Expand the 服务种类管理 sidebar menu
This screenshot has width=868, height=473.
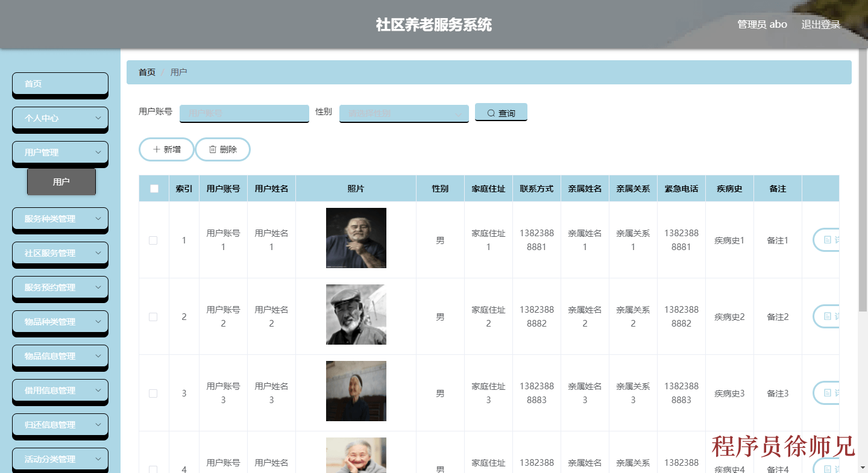[x=60, y=219]
